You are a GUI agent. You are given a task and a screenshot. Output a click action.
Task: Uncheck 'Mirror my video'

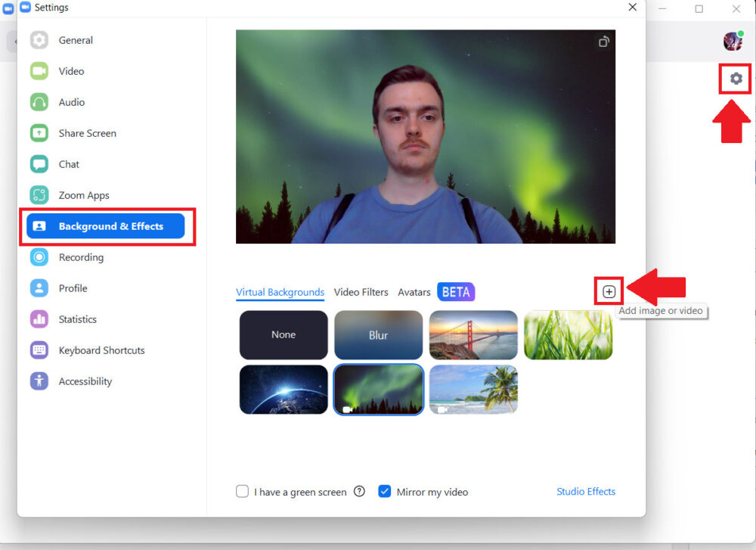[x=385, y=491]
